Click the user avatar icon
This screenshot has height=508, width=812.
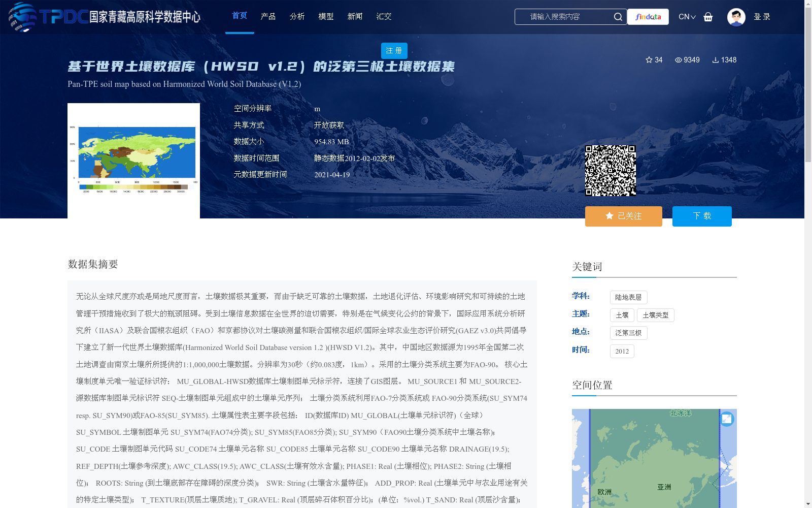(736, 17)
